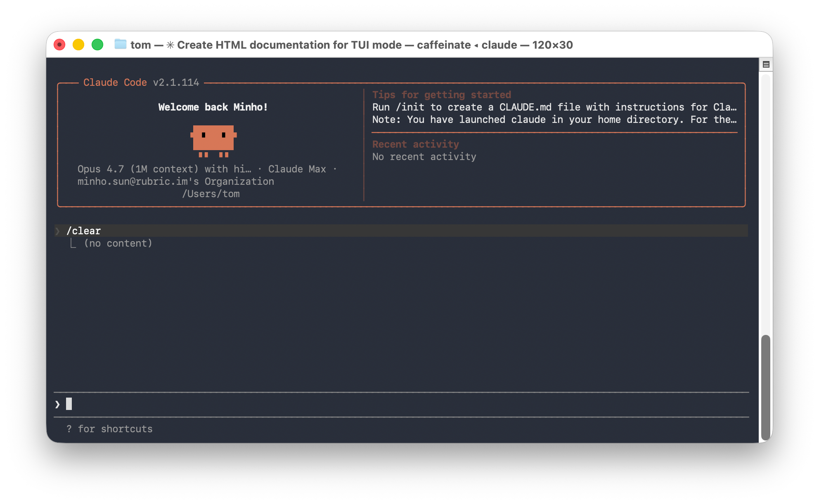
Task: Click the red close window button
Action: pos(59,45)
